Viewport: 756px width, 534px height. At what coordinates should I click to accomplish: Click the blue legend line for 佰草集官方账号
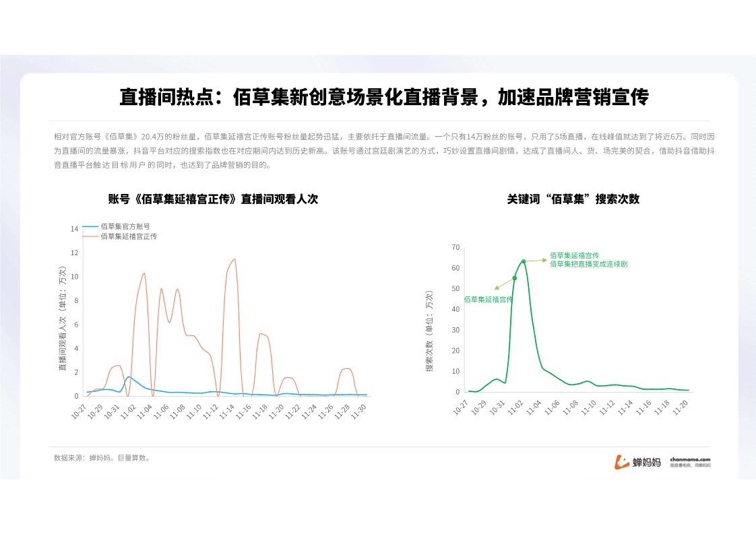(90, 227)
